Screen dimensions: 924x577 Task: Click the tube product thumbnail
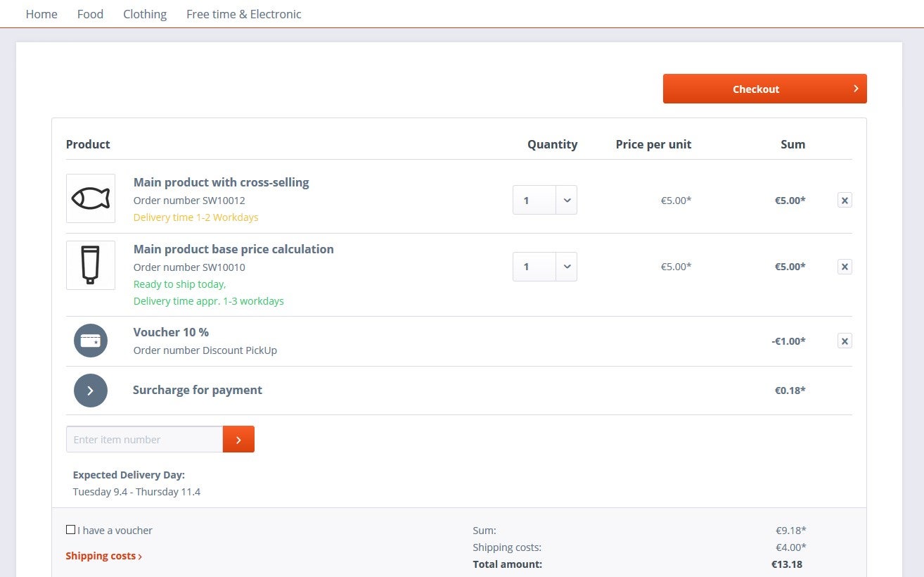(91, 265)
